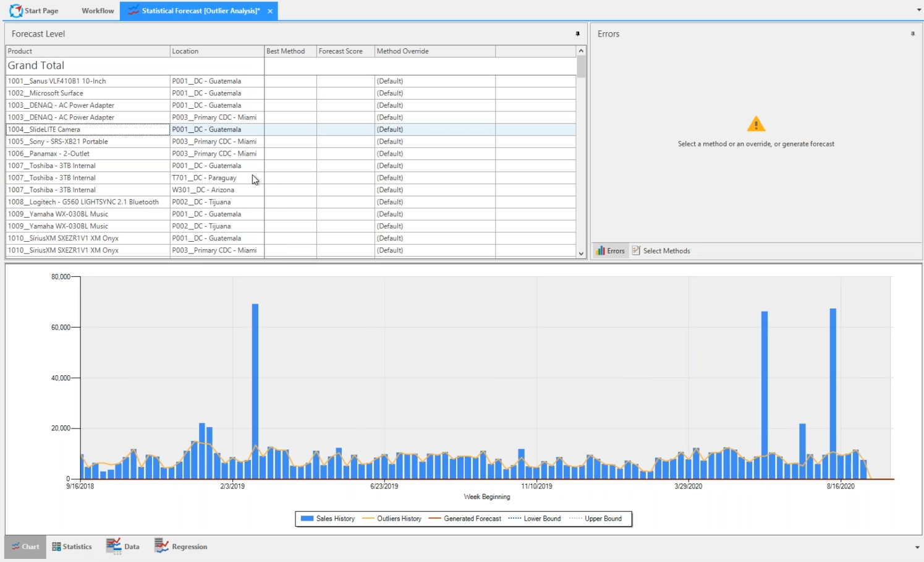924x562 pixels.
Task: Click the table scrollbar up arrow
Action: 581,51
